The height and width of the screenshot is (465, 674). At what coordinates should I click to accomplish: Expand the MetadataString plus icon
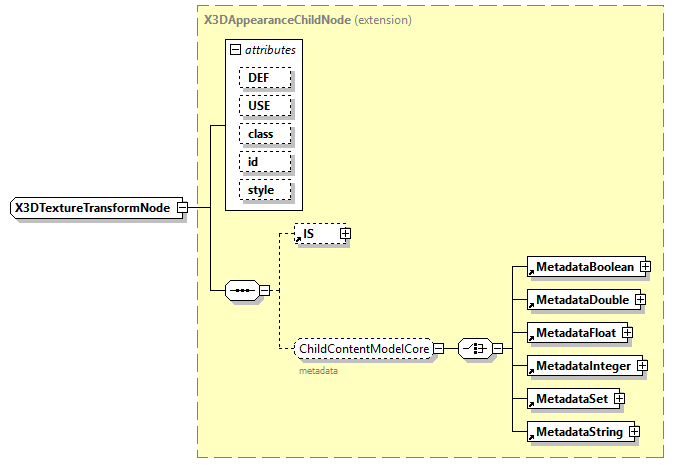[633, 432]
